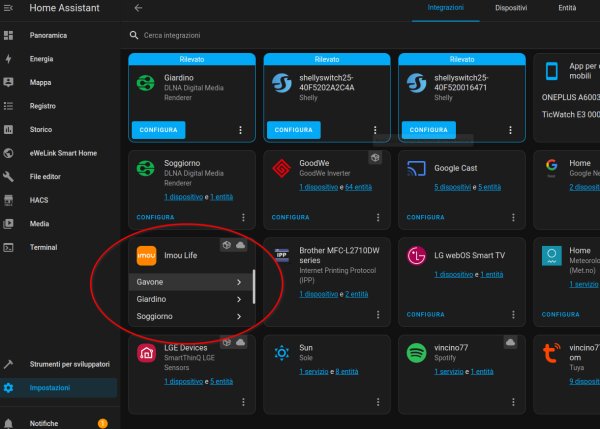This screenshot has height=429, width=600.
Task: Click the Google Cast icon
Action: [416, 168]
